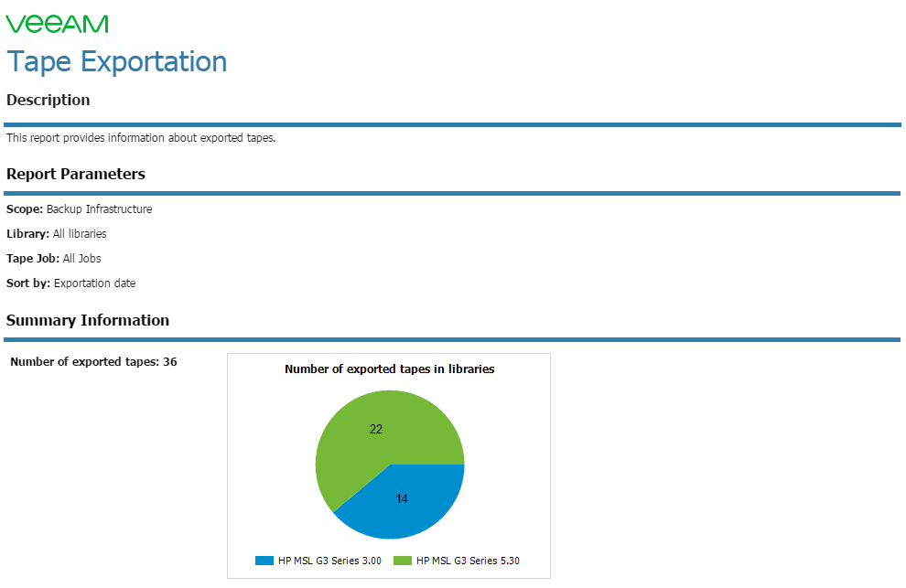Click the Description section heading
Image resolution: width=906 pixels, height=588 pixels.
[48, 100]
